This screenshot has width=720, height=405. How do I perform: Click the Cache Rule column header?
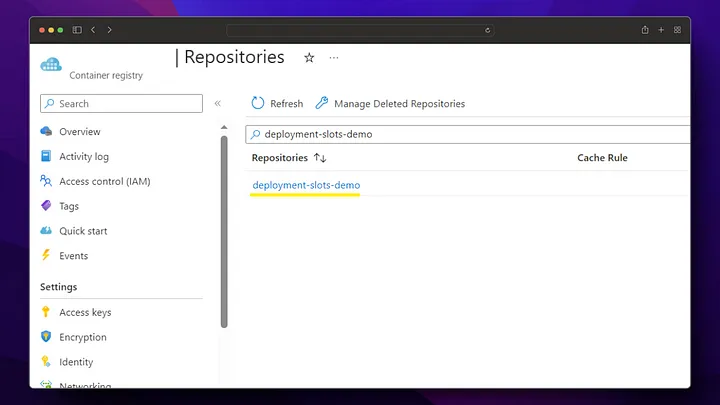coord(602,158)
